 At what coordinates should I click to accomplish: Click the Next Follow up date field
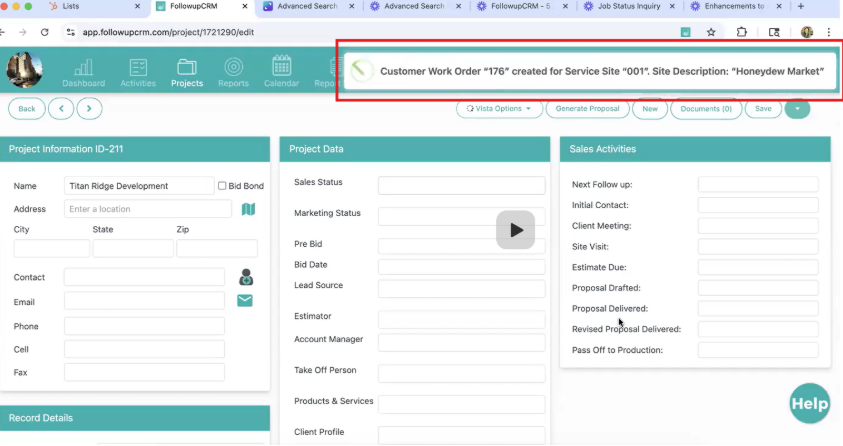click(x=758, y=184)
